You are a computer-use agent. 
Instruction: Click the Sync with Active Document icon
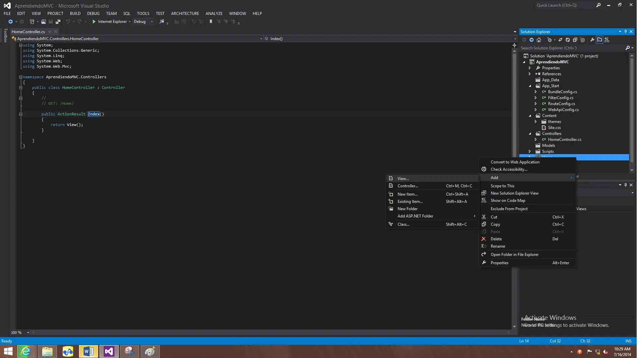click(x=560, y=40)
